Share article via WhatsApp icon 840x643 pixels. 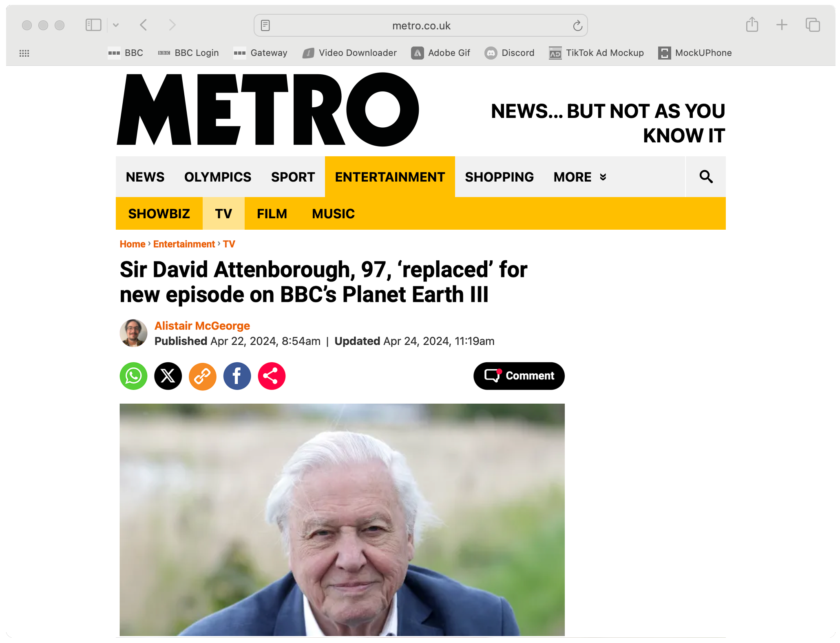pos(133,376)
